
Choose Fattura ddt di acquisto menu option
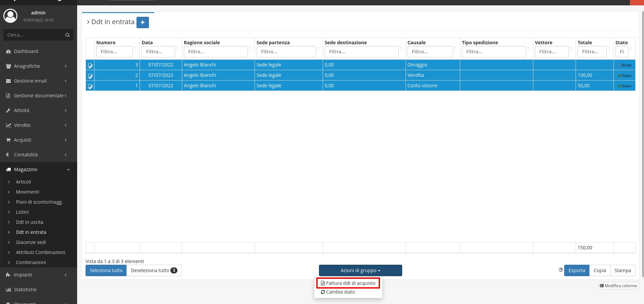(x=348, y=283)
